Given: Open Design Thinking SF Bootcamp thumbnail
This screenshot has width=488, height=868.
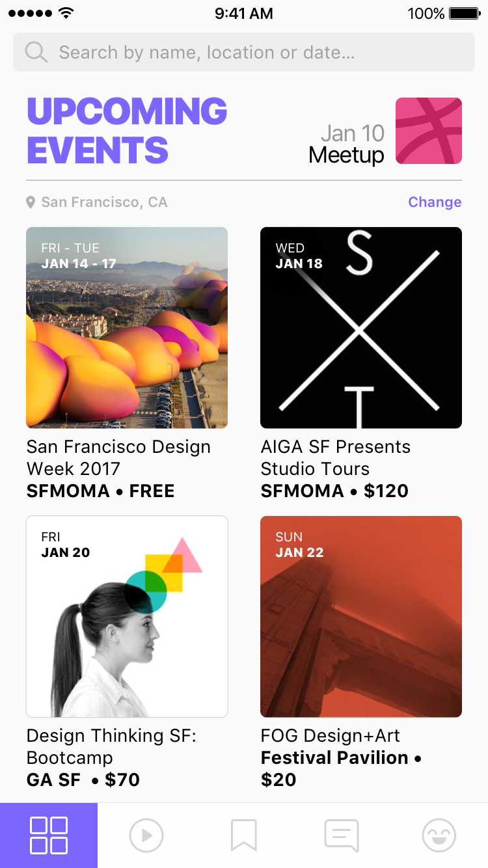Looking at the screenshot, I should pos(127,616).
